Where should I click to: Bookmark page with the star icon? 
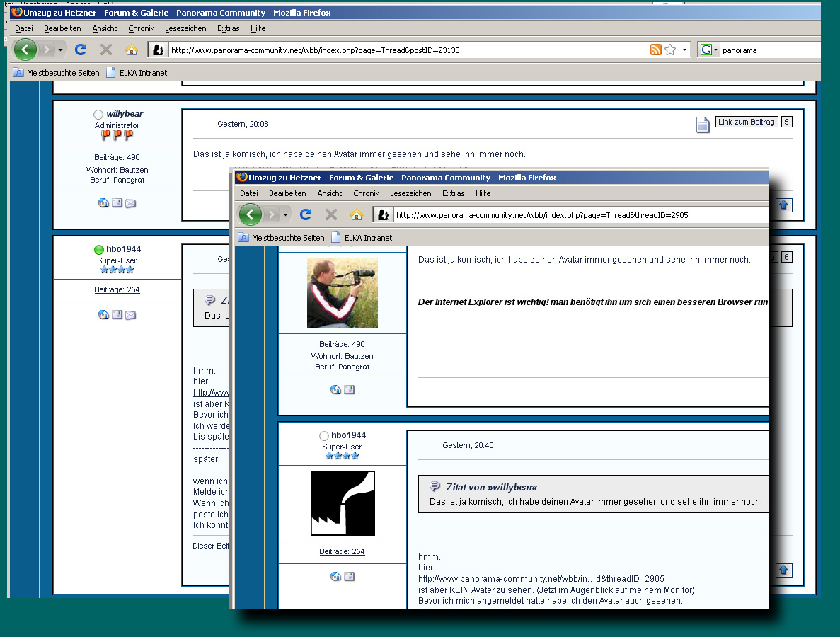(670, 50)
